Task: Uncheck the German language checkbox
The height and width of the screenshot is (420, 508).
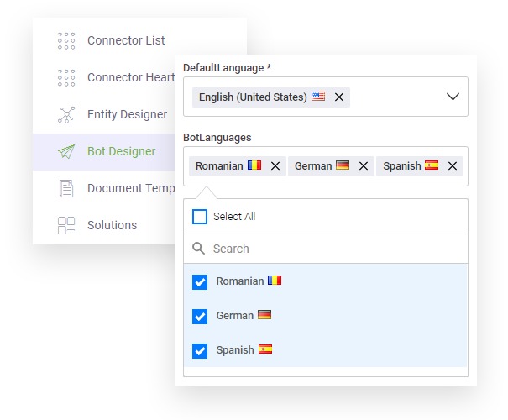Action: pyautogui.click(x=200, y=316)
